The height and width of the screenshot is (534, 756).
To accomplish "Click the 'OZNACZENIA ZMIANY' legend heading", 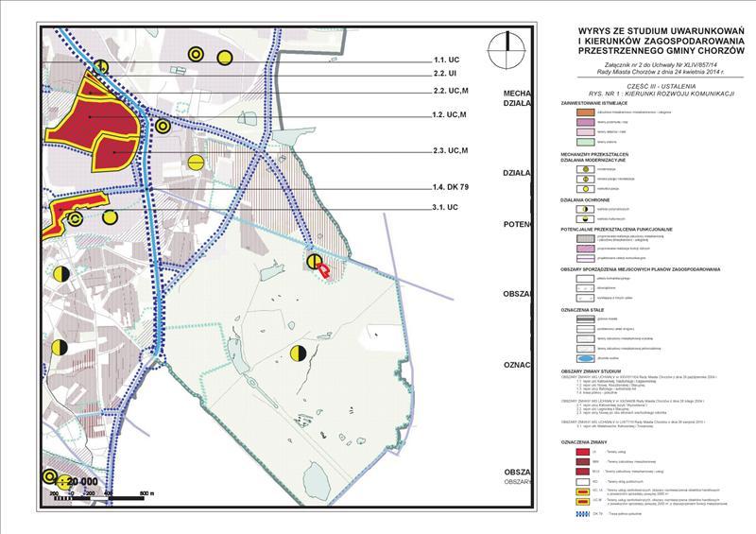I will 584,442.
